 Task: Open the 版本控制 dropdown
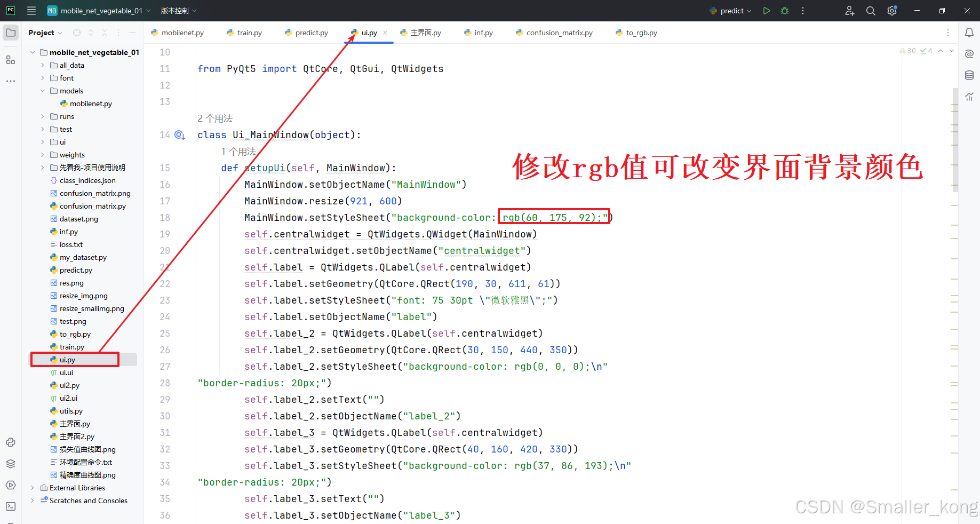(179, 11)
